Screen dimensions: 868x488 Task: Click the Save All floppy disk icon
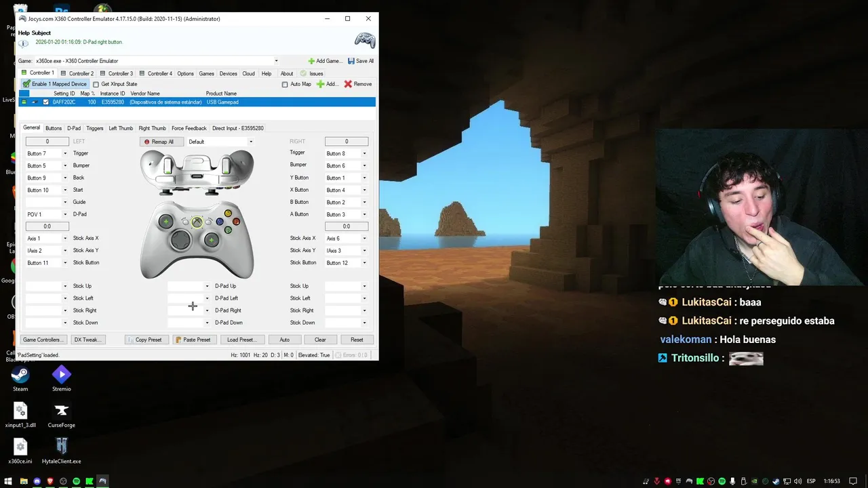coord(351,61)
